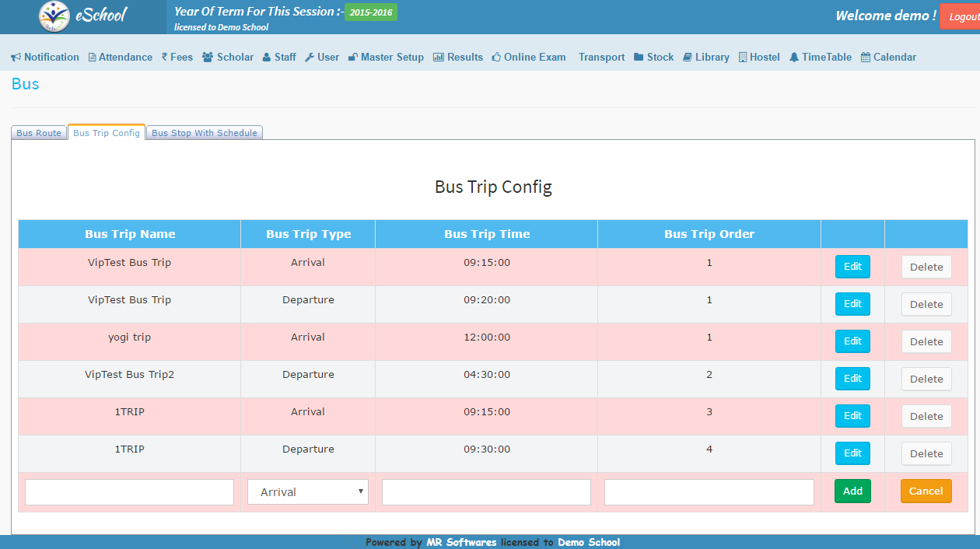The height and width of the screenshot is (549, 980).
Task: Open Notification via its megaphone icon
Action: point(16,58)
